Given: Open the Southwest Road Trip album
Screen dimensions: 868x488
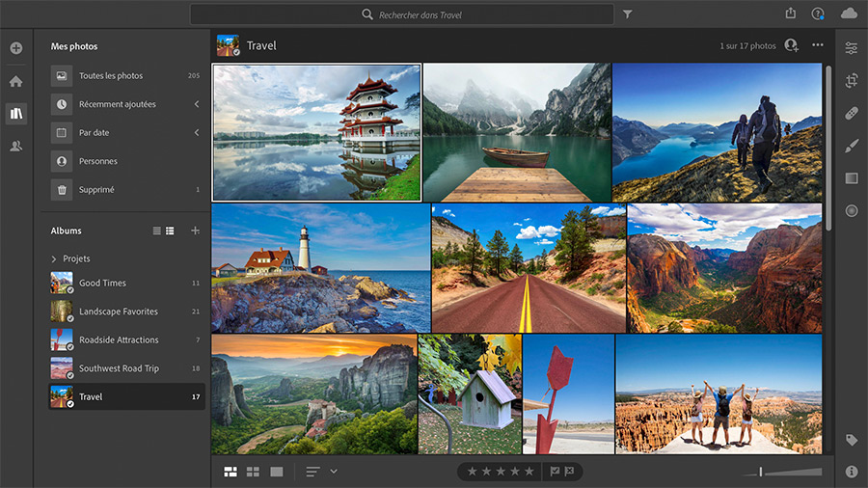Looking at the screenshot, I should tap(119, 368).
